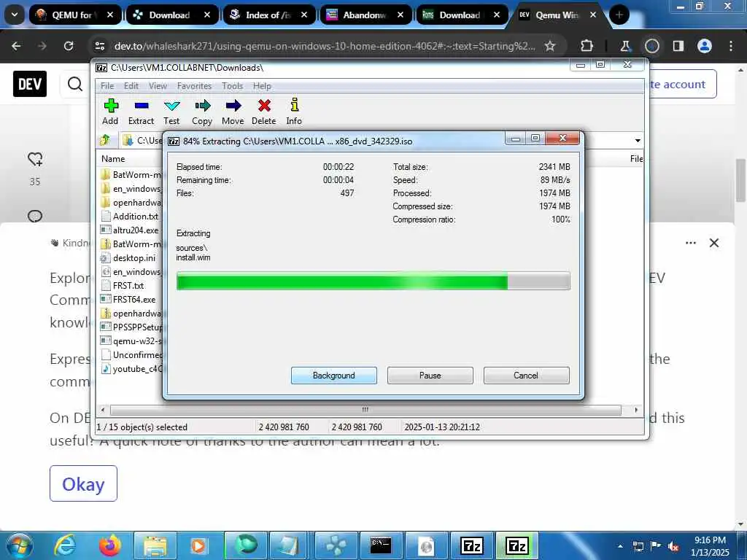Click the Add toolbar icon in 7-Zip
The height and width of the screenshot is (560, 747).
point(111,112)
